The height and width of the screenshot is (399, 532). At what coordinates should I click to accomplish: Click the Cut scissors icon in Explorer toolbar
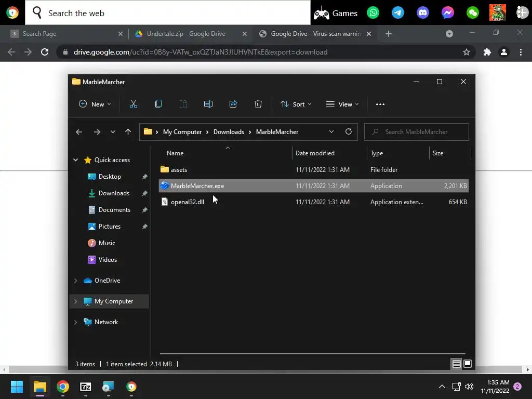134,104
